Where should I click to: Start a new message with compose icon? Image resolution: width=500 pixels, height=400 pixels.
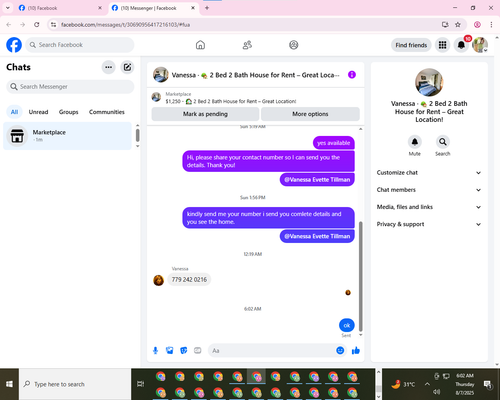coord(127,67)
